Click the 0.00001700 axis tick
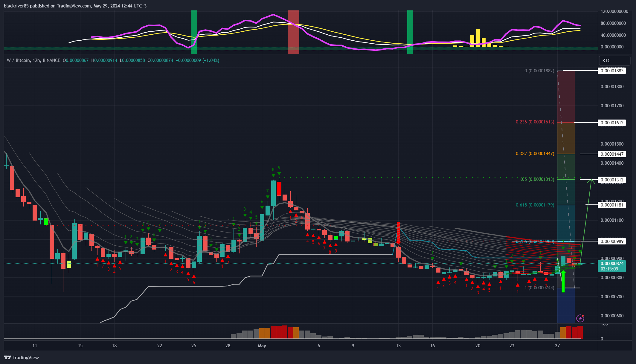 click(x=612, y=106)
